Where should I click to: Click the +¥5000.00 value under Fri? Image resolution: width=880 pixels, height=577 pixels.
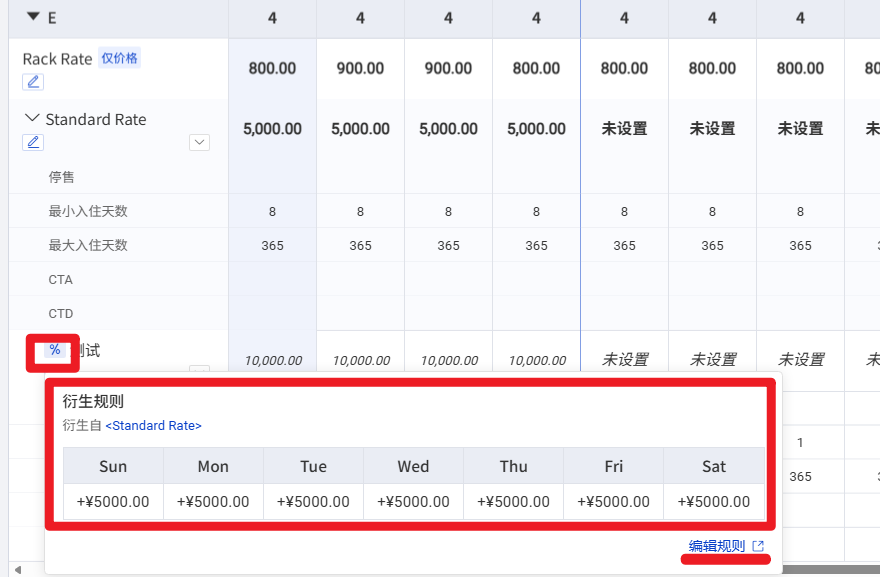click(x=613, y=501)
